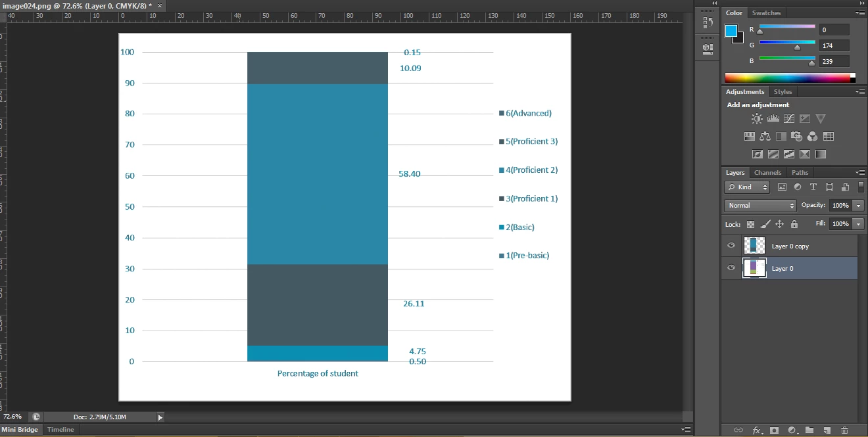This screenshot has height=437, width=868.
Task: Click the foreground color swatch
Action: pyautogui.click(x=731, y=31)
